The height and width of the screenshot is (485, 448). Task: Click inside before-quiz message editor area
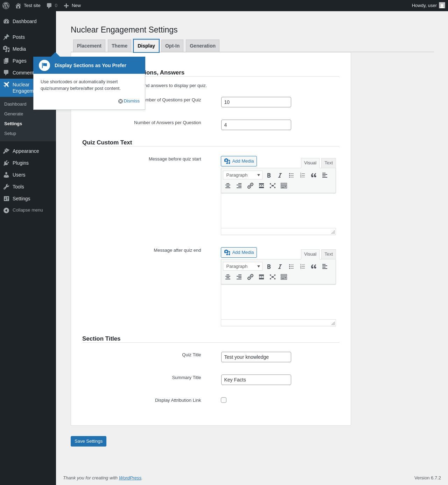[x=278, y=211]
